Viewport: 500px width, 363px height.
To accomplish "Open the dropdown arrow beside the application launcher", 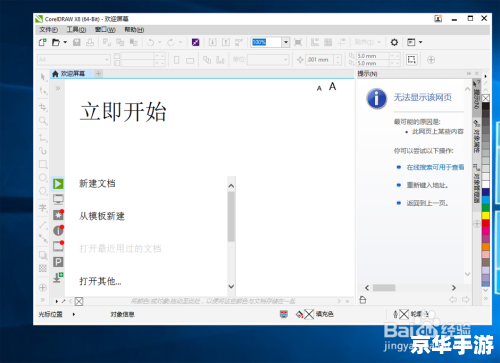I will (421, 42).
